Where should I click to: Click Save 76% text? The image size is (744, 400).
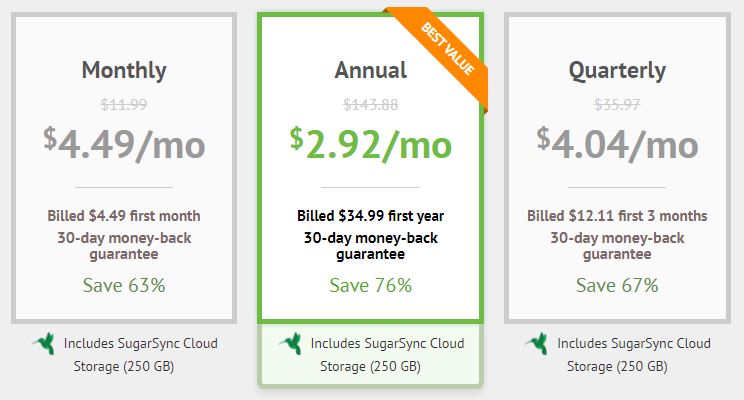[x=371, y=285]
